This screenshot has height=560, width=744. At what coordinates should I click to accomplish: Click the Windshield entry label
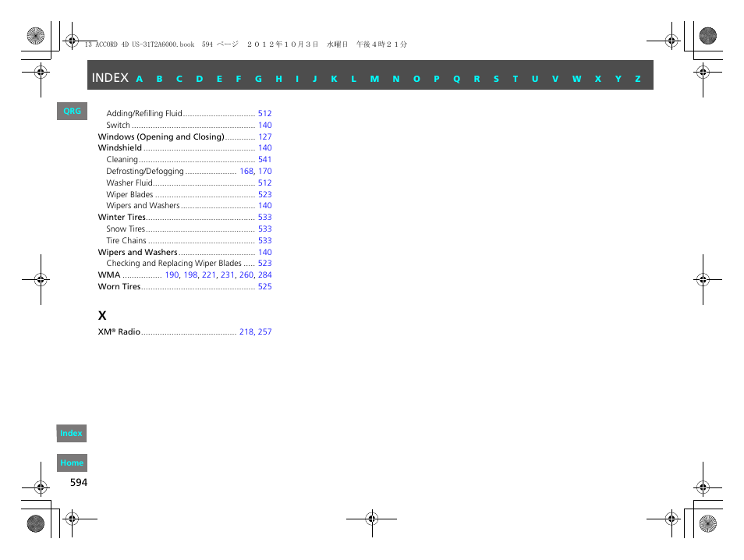coord(119,148)
